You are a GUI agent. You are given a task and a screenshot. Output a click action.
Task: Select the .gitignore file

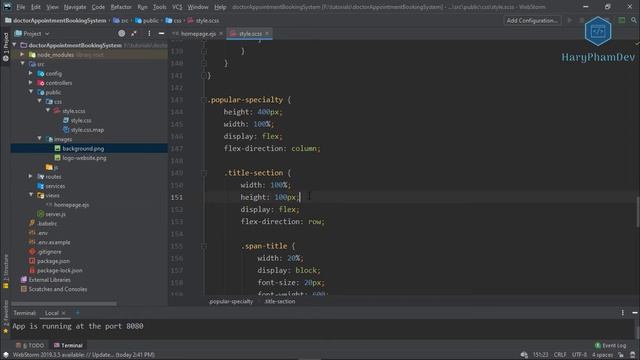point(49,252)
